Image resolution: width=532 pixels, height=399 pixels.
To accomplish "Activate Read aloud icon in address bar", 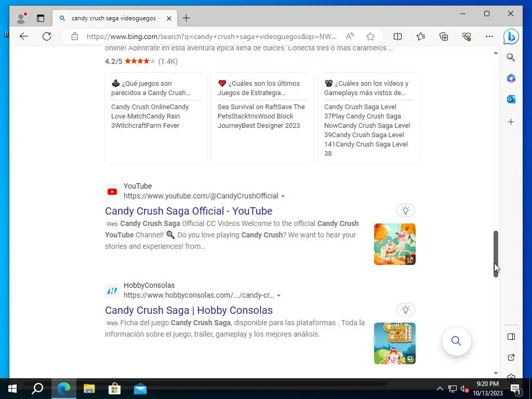I will point(350,36).
